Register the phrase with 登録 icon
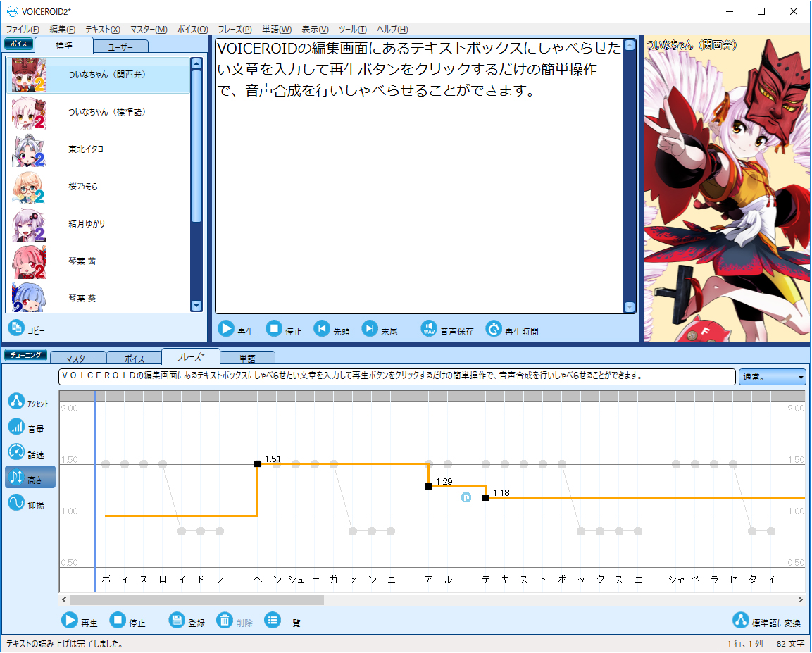Image resolution: width=812 pixels, height=653 pixels. pyautogui.click(x=177, y=620)
